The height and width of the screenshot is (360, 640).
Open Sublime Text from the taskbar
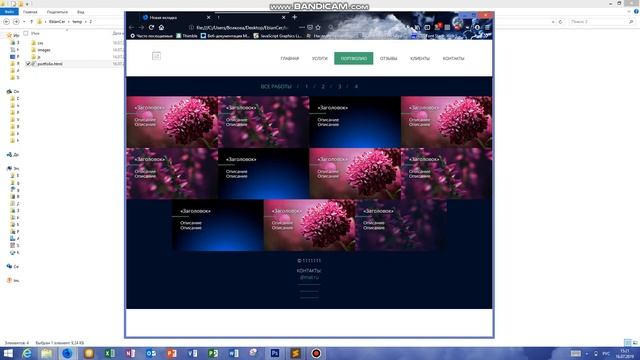click(296, 353)
